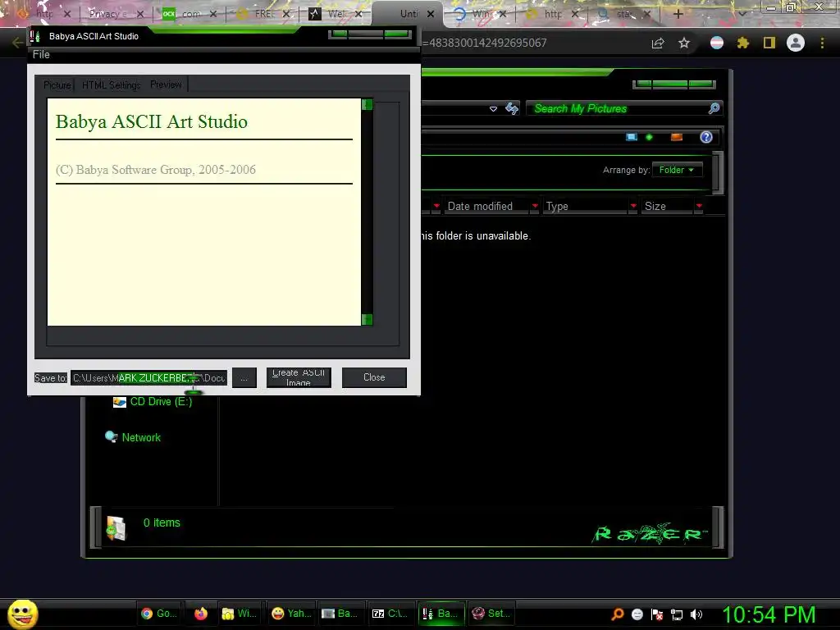Click the view options green dot dropdown in Explorer
Image resolution: width=840 pixels, height=630 pixels.
[650, 137]
